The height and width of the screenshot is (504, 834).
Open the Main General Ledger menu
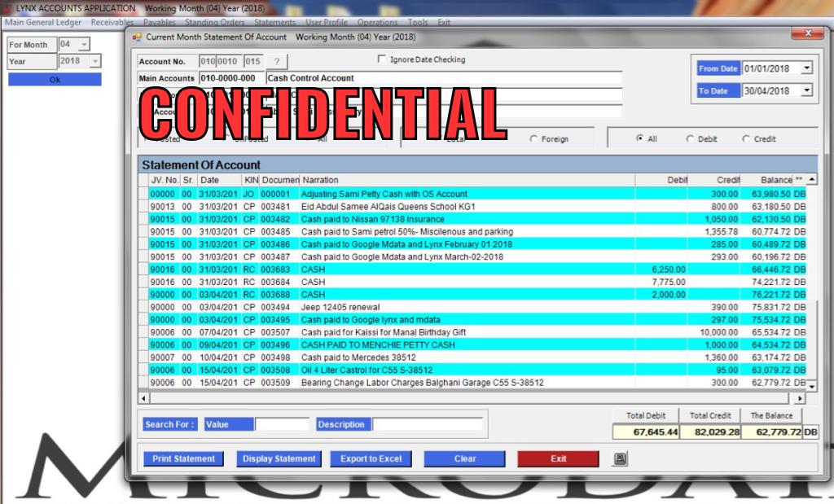(43, 22)
